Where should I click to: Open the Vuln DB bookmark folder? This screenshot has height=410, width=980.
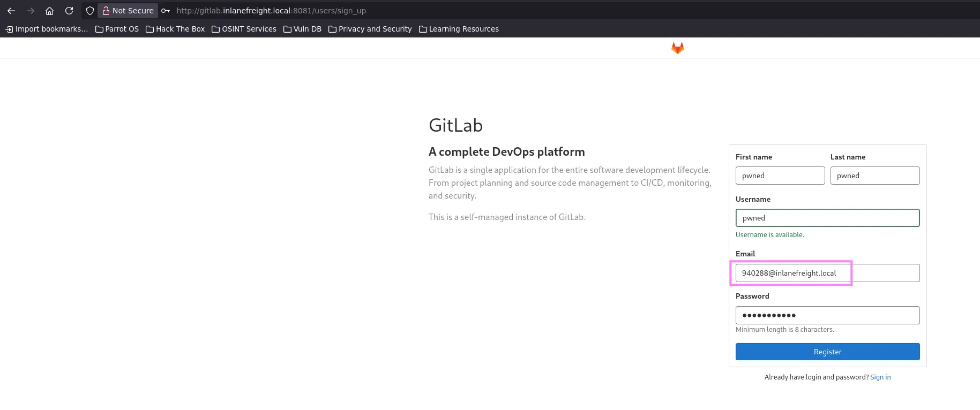pos(302,29)
